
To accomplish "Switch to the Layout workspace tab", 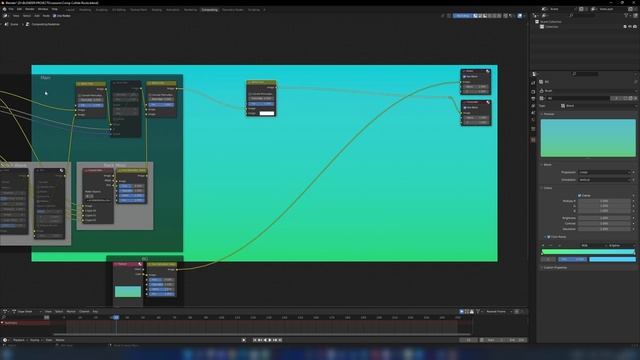I will click(x=70, y=9).
